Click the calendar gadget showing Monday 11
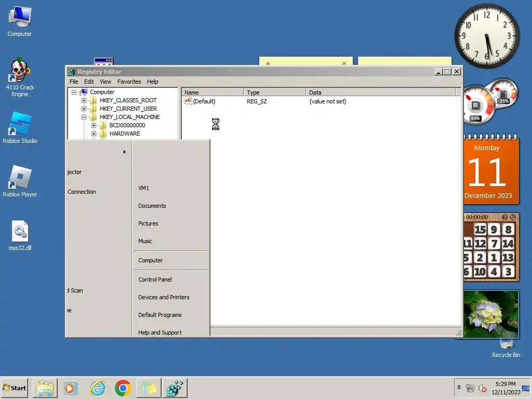The image size is (532, 399). pos(491,170)
